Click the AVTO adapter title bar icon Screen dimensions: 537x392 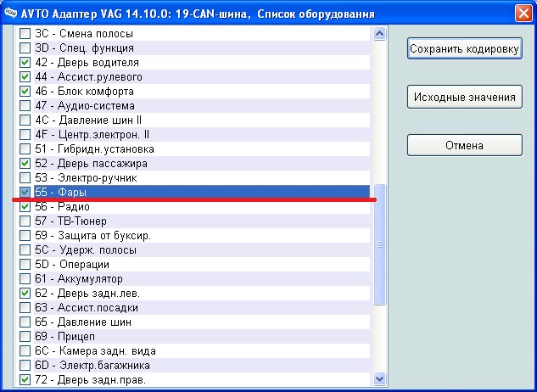pyautogui.click(x=11, y=14)
